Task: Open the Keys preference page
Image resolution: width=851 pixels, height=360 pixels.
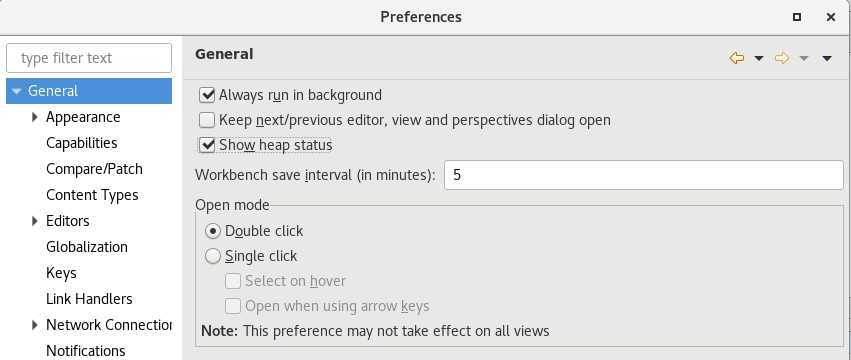Action: click(61, 273)
